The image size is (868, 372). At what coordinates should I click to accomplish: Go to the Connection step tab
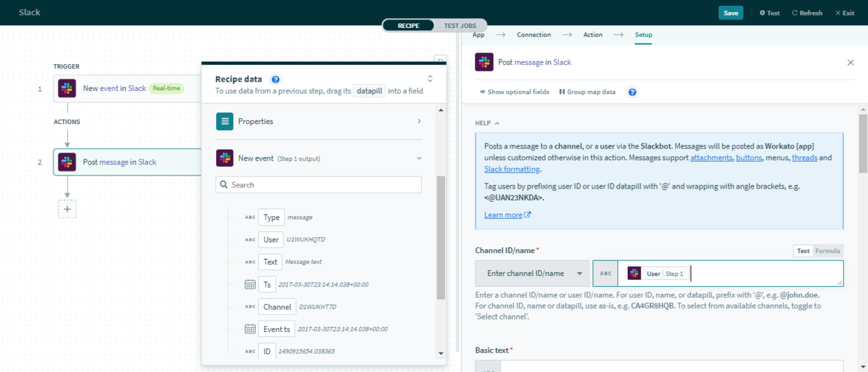pyautogui.click(x=533, y=35)
